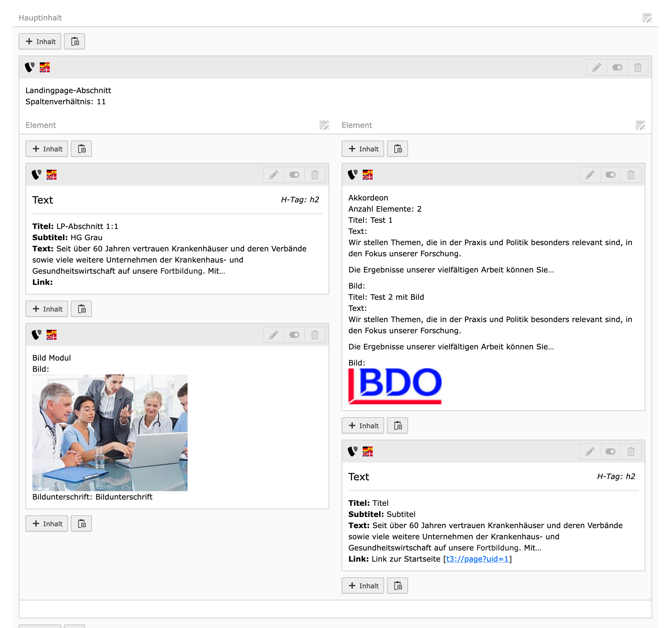Toggle visibility of Landingpage-Abschnitt element
Image resolution: width=672 pixels, height=628 pixels.
coord(617,68)
